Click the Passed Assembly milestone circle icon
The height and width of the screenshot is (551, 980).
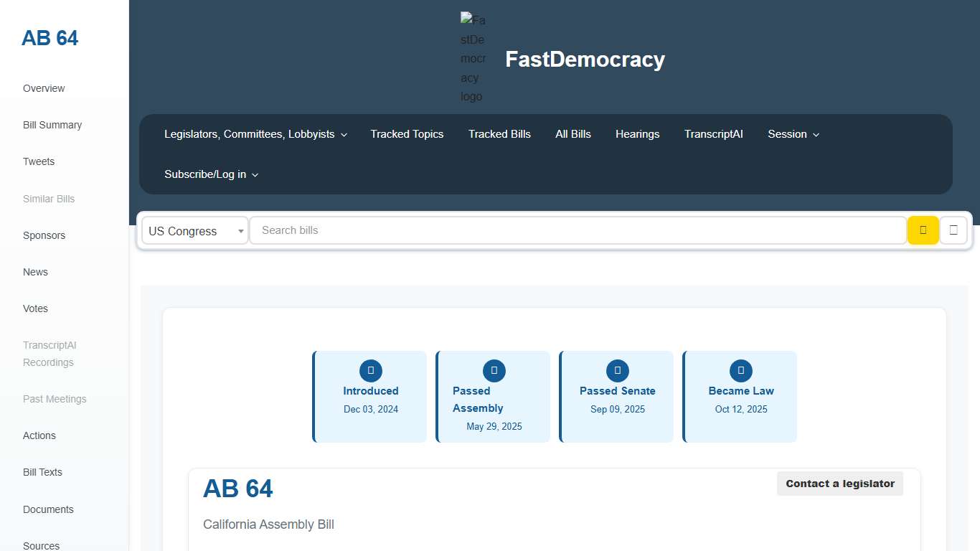(494, 371)
